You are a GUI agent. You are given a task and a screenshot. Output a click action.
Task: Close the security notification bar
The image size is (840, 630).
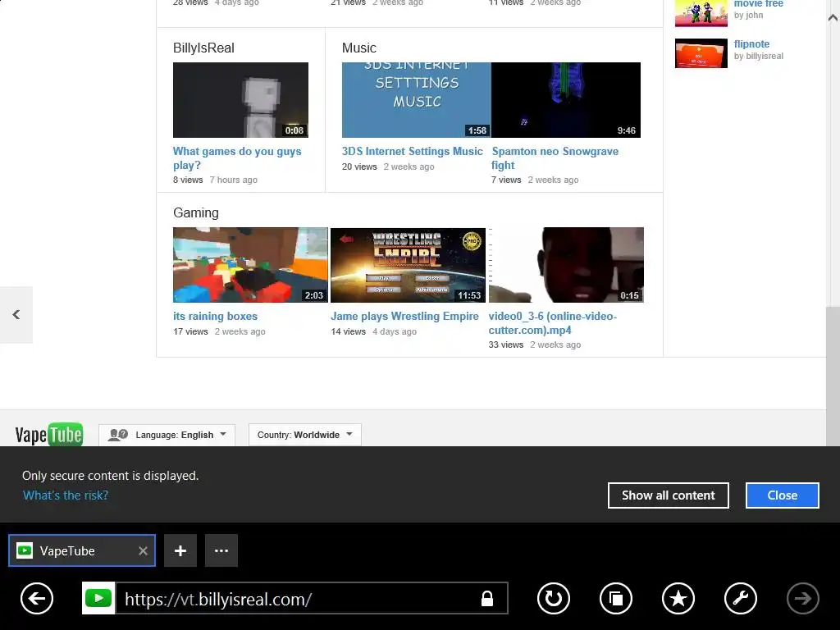click(782, 495)
